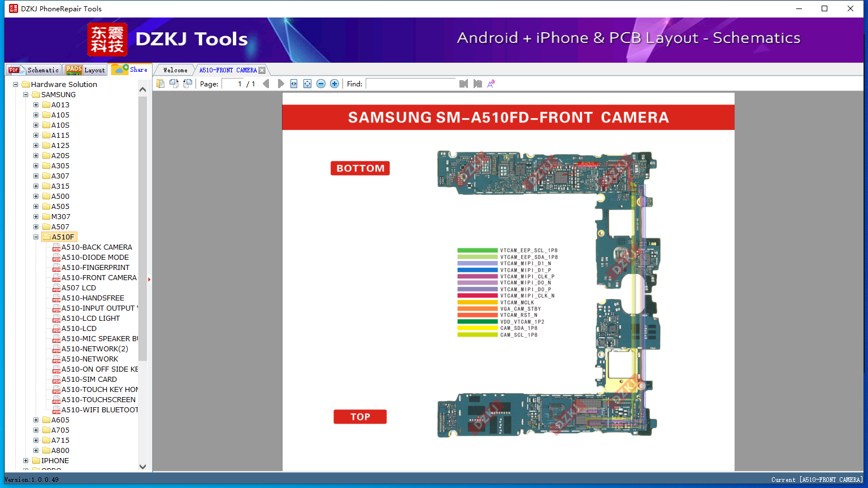Toggle the match case search icon
This screenshot has width=868, height=488.
[491, 84]
